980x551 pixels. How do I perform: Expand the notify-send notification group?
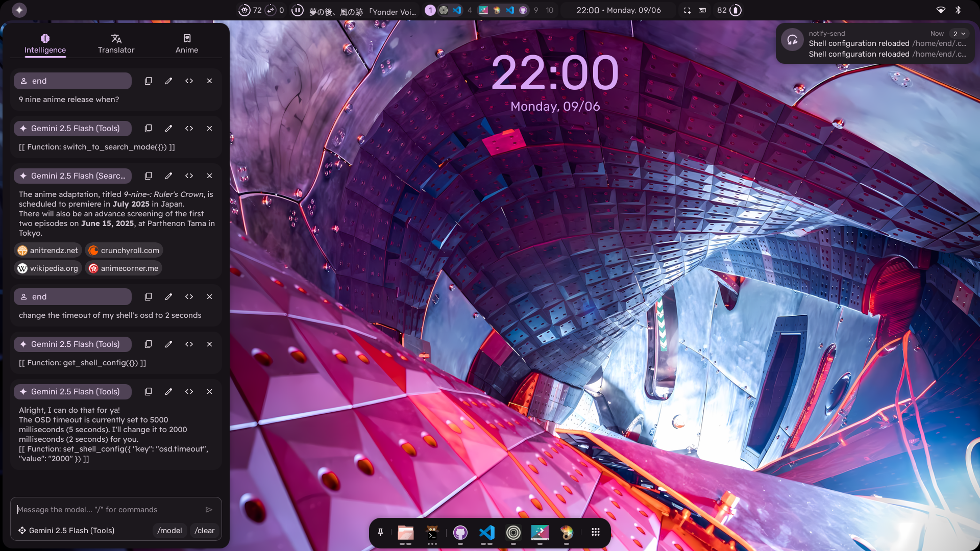coord(959,34)
